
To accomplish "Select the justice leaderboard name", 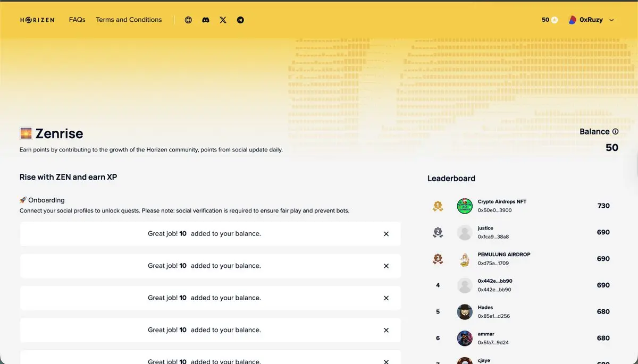I will [485, 228].
